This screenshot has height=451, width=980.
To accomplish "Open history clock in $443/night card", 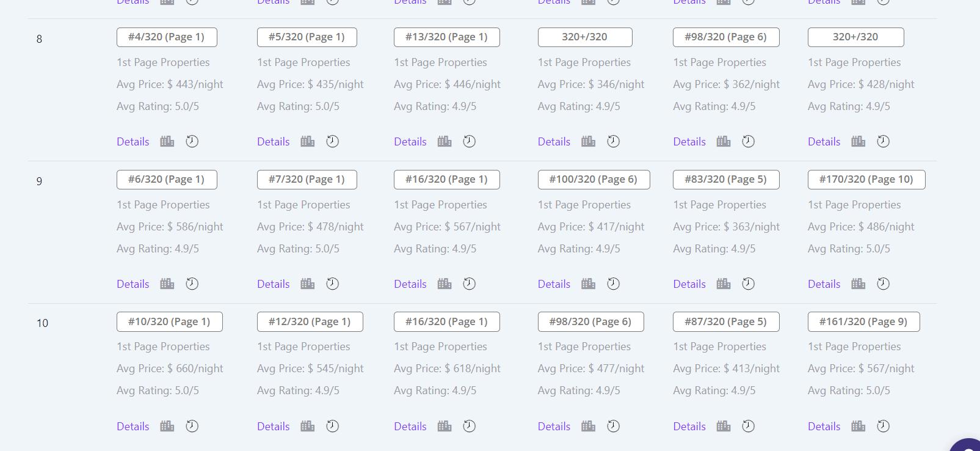I will 192,141.
